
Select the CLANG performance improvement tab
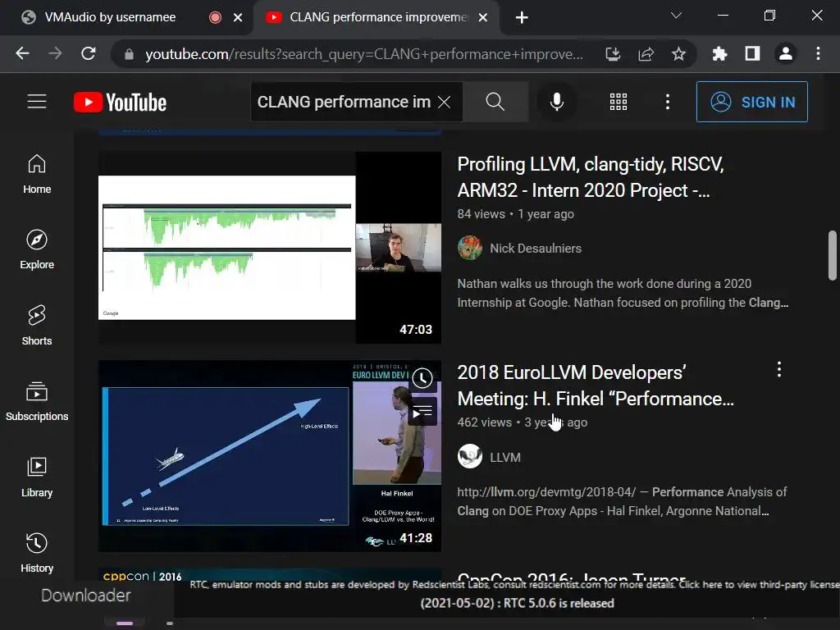(x=377, y=17)
